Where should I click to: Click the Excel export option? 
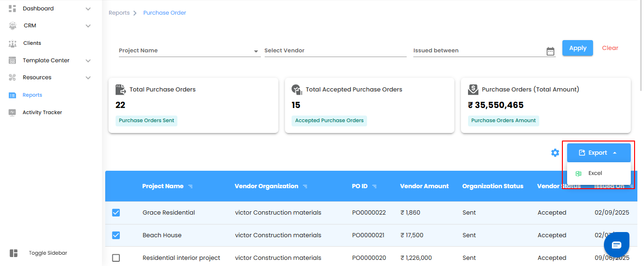click(x=595, y=174)
